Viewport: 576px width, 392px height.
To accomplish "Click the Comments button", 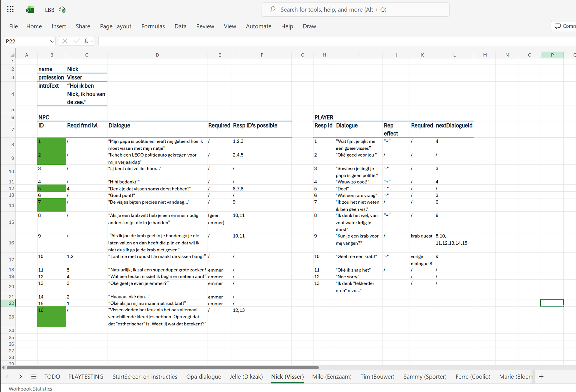I will 564,26.
